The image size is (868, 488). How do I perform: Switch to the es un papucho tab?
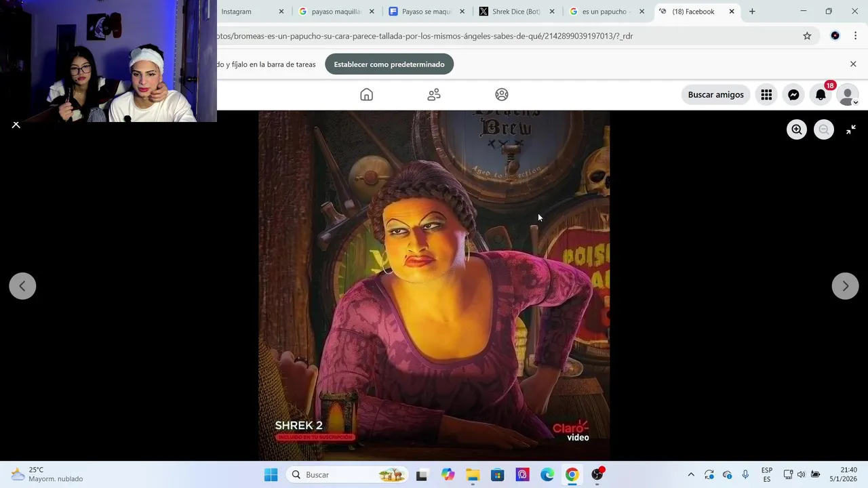pyautogui.click(x=606, y=12)
